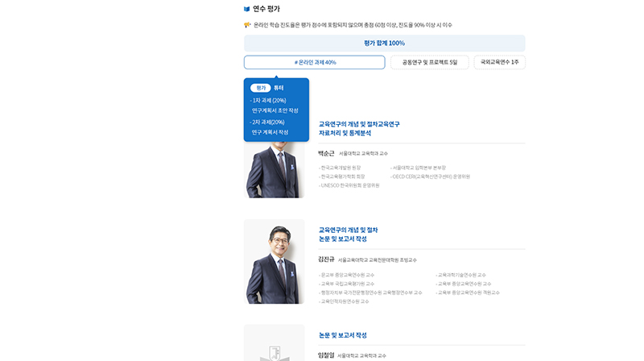Click '서울대학교 교육학과 교수' next to 임철일

361,355
